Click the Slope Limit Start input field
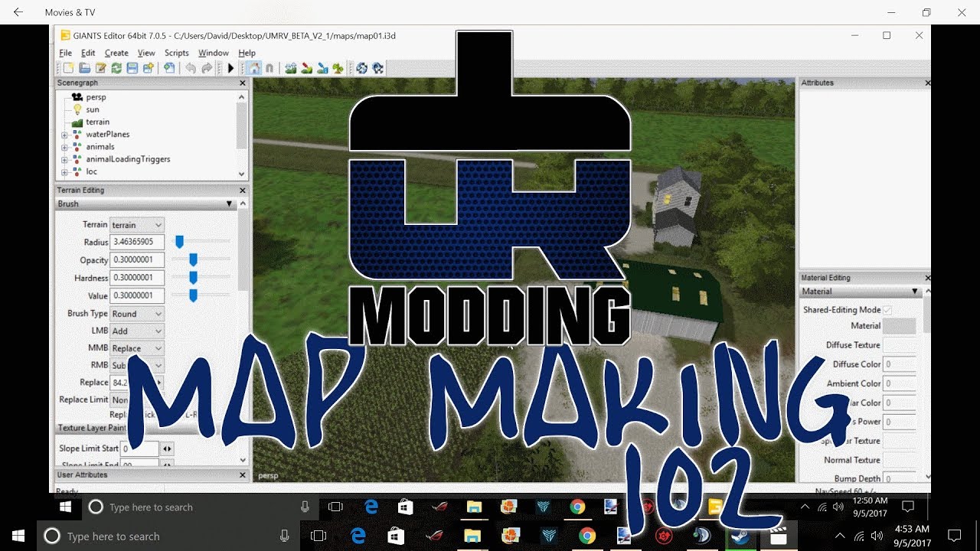This screenshot has height=551, width=980. tap(139, 448)
